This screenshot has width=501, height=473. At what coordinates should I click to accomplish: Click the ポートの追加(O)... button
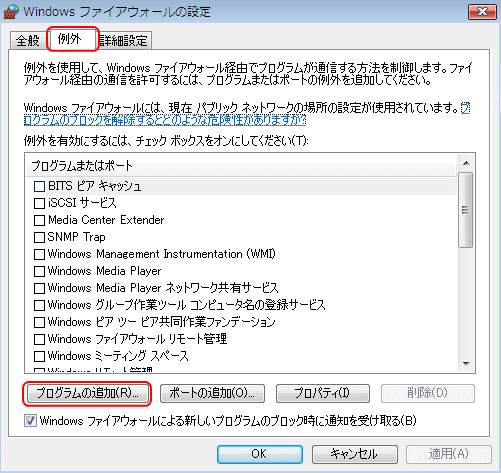click(212, 393)
